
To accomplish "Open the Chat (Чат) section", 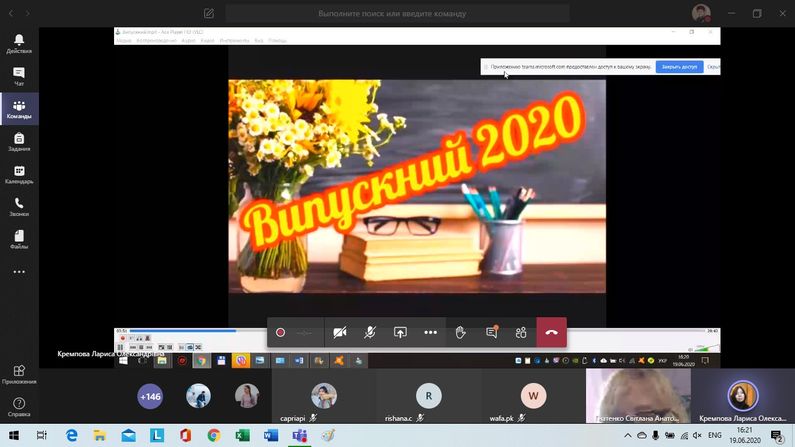I will (19, 76).
